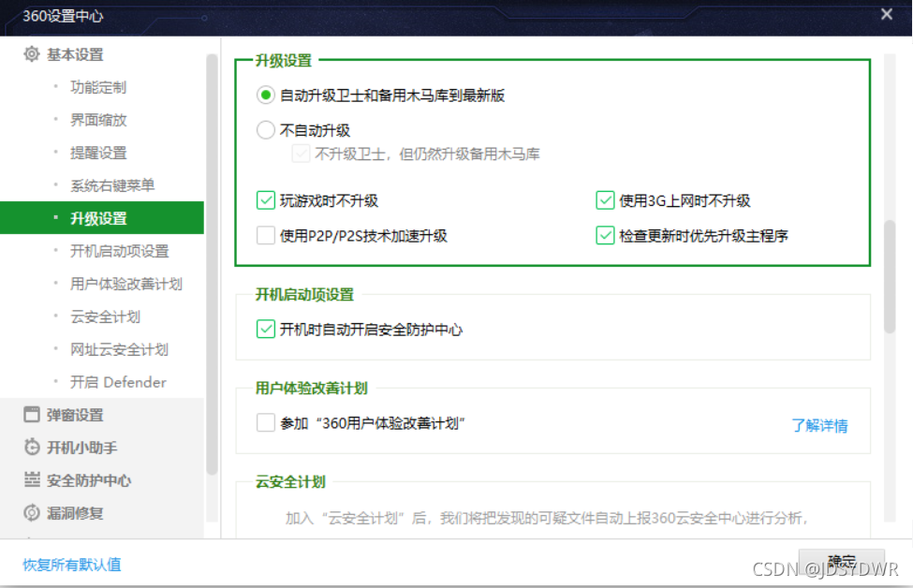Expand the 漏洞修复 category
Image resolution: width=913 pixels, height=588 pixels.
(75, 513)
